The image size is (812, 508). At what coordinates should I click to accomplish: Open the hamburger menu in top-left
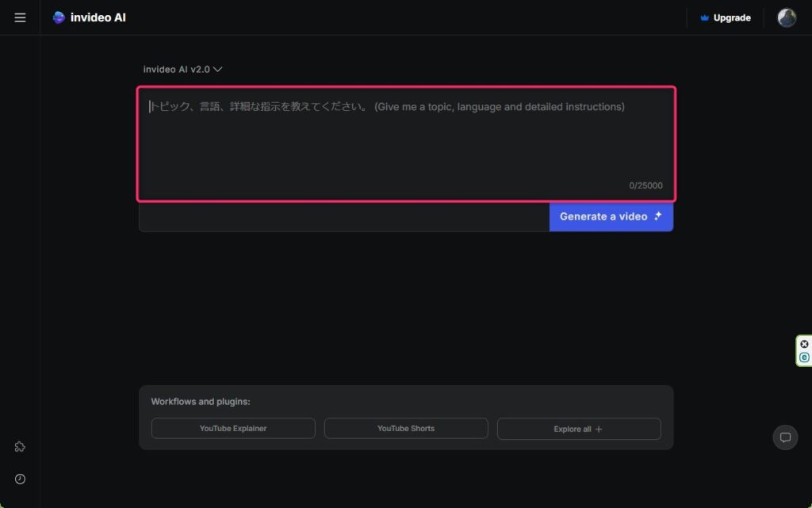pos(20,17)
